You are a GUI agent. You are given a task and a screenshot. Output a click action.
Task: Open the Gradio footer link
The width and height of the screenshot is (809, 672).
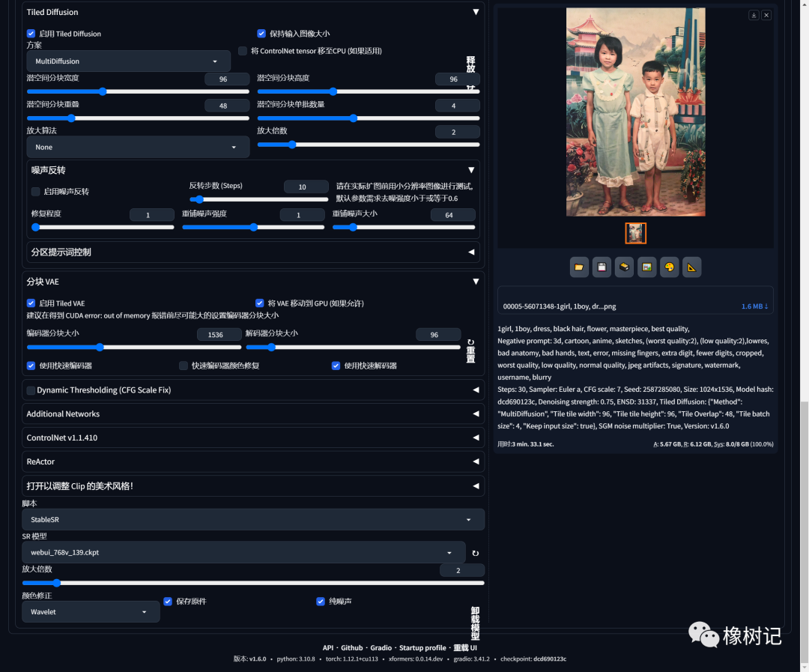(x=381, y=648)
